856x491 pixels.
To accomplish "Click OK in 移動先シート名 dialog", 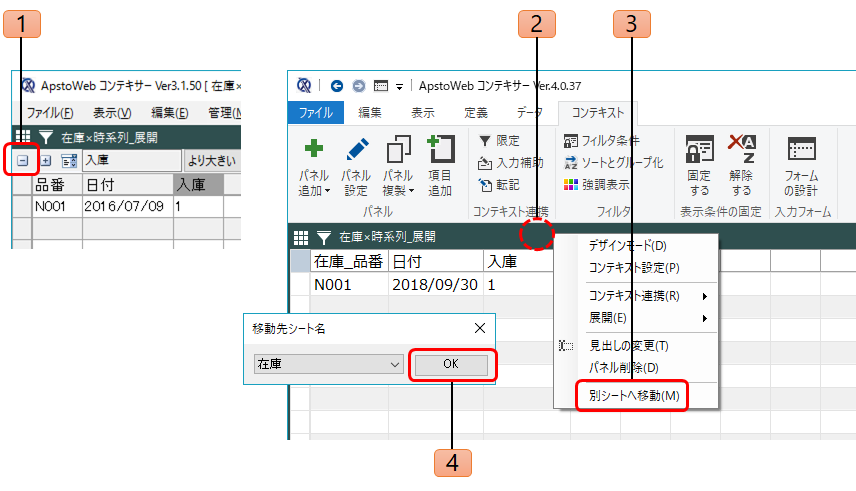I will (x=451, y=364).
